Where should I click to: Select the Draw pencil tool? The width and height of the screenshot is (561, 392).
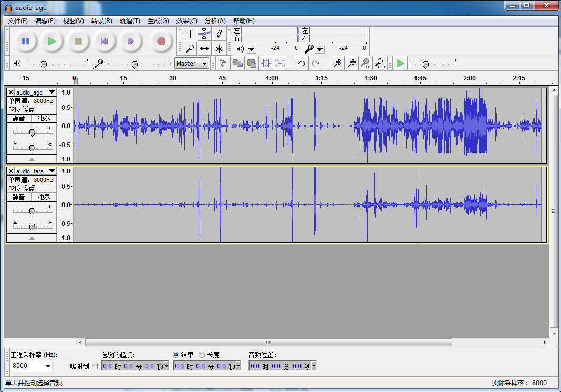pyautogui.click(x=219, y=34)
